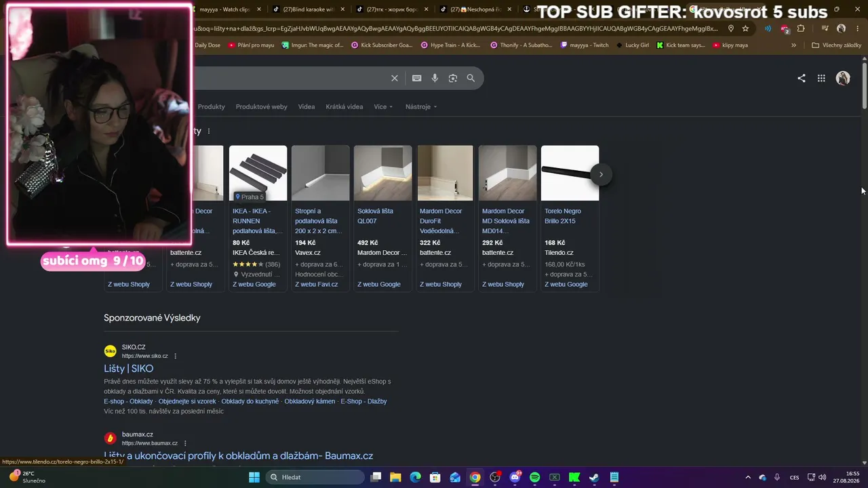Show hidden system tray icons

[x=748, y=477]
